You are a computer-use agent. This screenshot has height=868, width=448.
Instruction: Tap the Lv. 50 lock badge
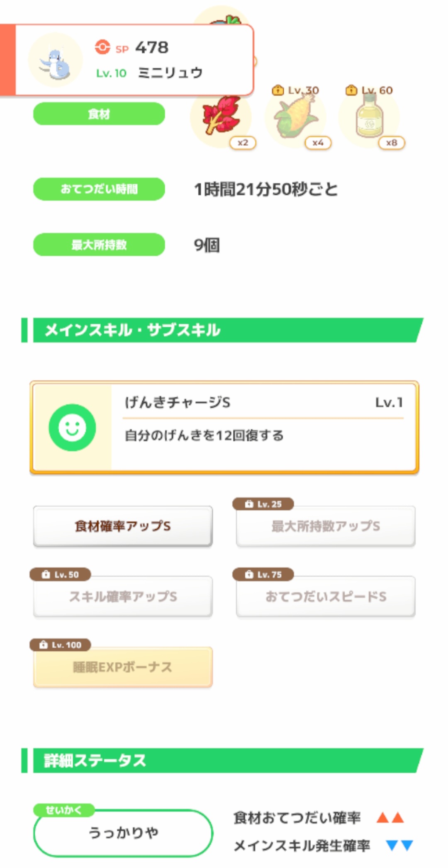tap(61, 574)
